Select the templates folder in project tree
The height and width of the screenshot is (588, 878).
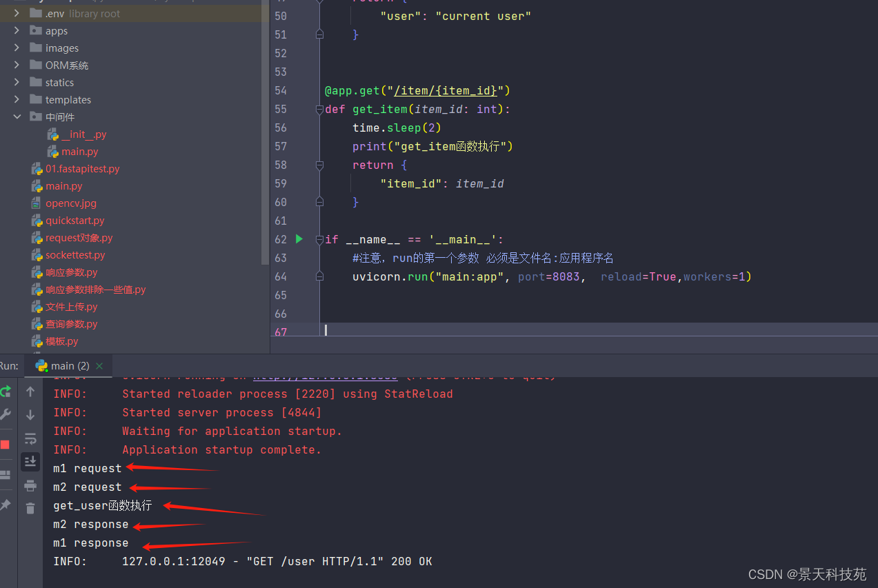(68, 100)
